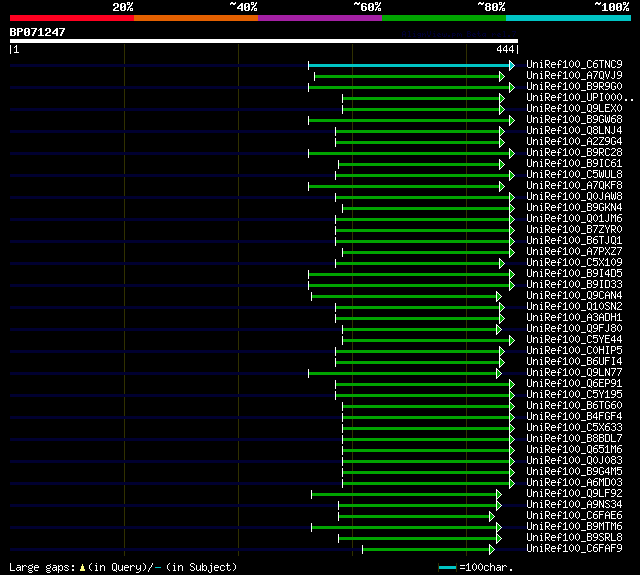Open the UniRef100_A7QVJ9 entry

pyautogui.click(x=574, y=75)
